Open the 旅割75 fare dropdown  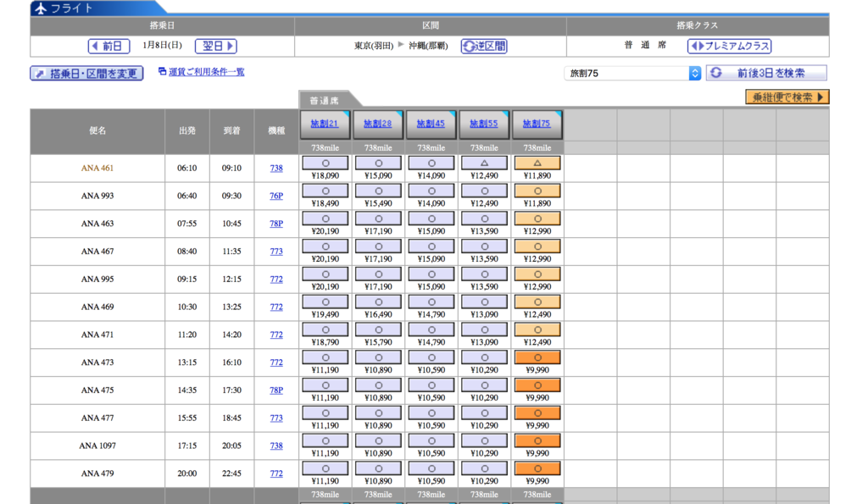632,73
